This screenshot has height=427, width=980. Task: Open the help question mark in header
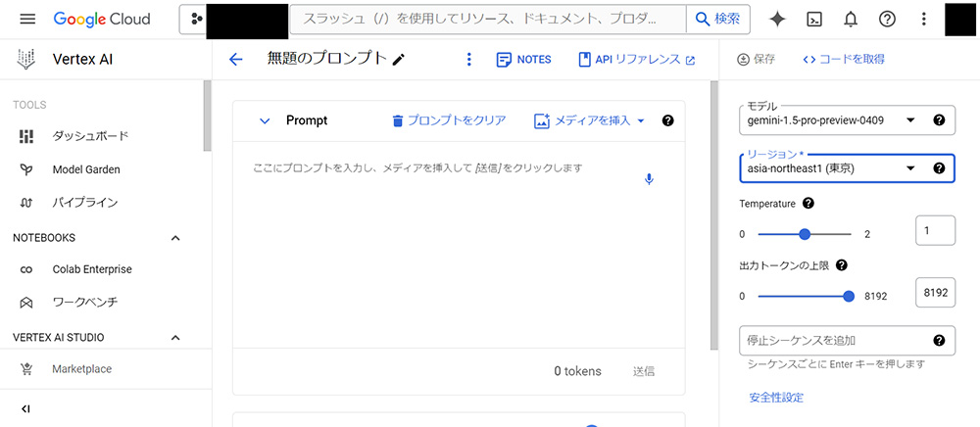(x=887, y=20)
